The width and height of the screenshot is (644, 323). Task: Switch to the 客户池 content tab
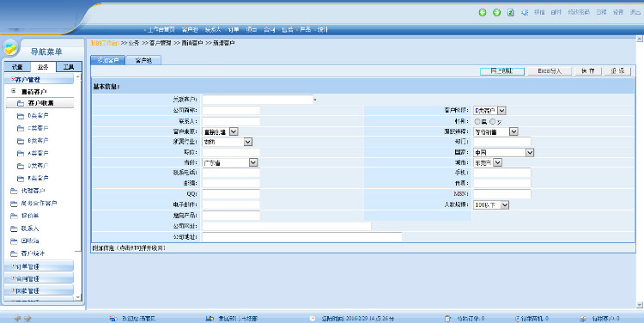143,60
